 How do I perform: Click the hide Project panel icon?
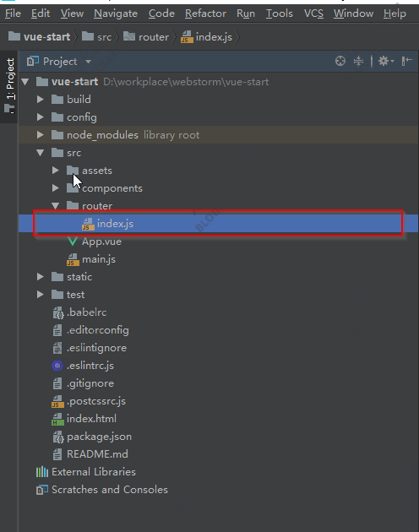[x=406, y=61]
